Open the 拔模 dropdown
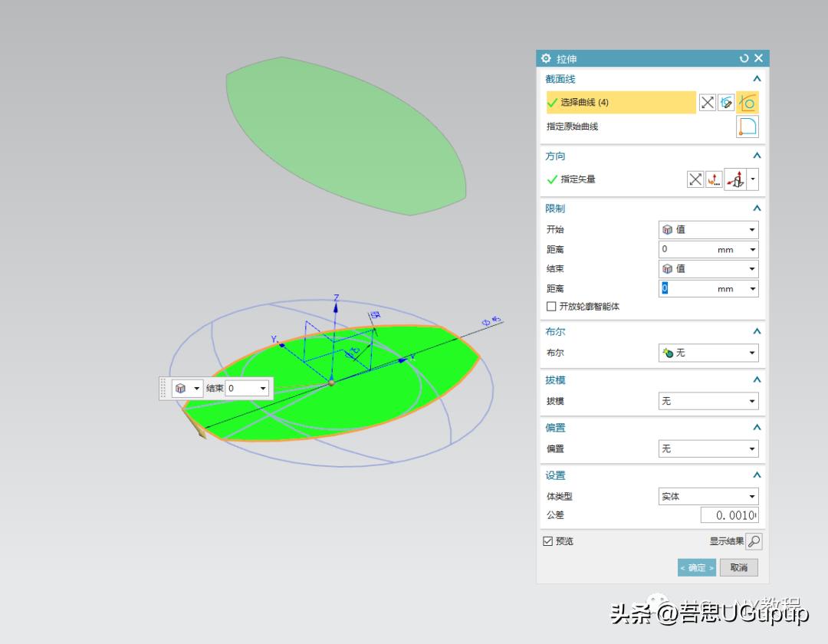 tap(708, 401)
